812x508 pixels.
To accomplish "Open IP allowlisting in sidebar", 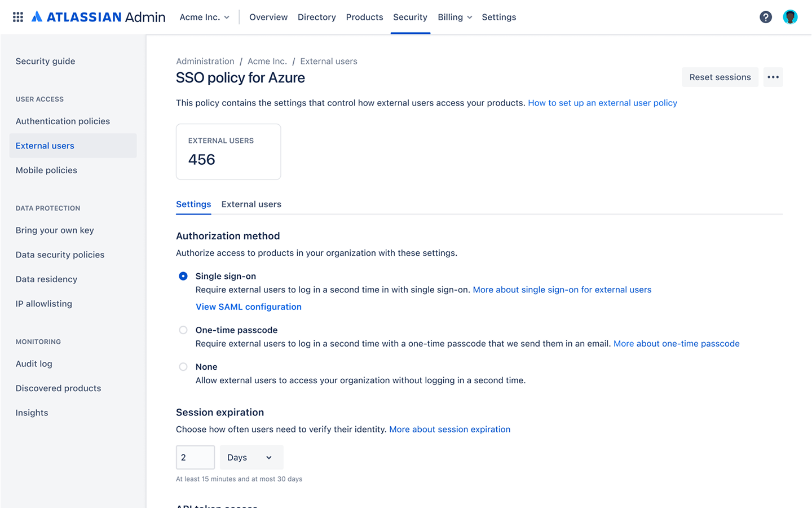I will pyautogui.click(x=43, y=304).
